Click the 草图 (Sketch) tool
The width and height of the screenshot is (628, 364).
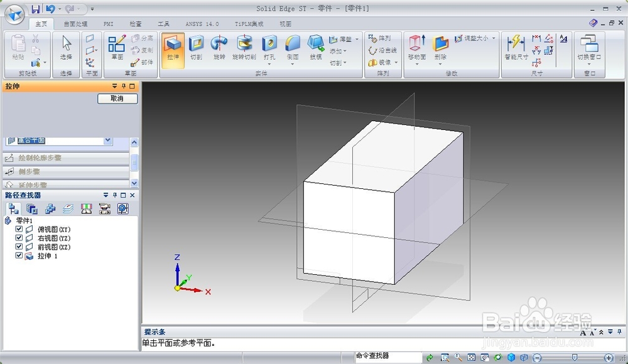coord(117,48)
